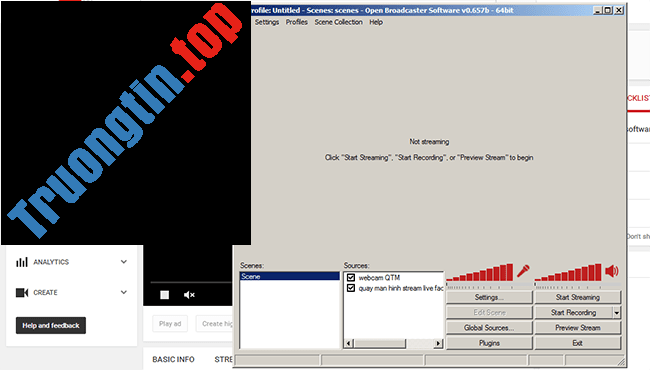Click the Exit button in OBS
Image resolution: width=650 pixels, height=370 pixels.
tap(577, 343)
